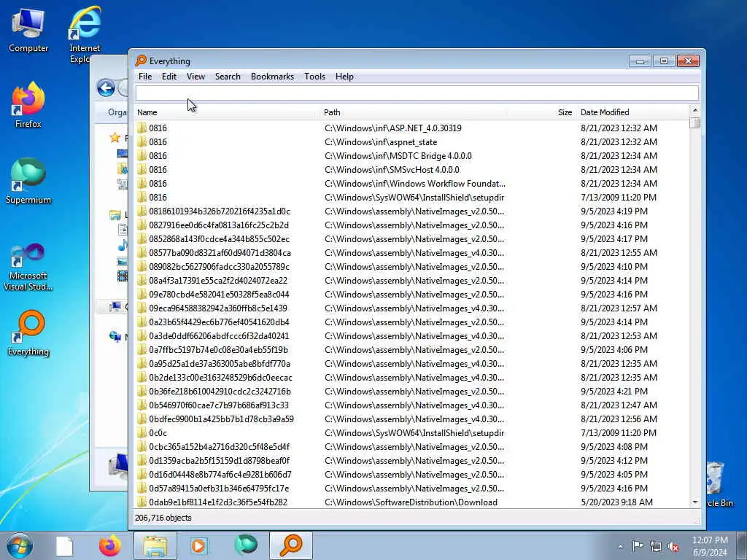
Task: Click in the Everything search box
Action: pos(417,93)
